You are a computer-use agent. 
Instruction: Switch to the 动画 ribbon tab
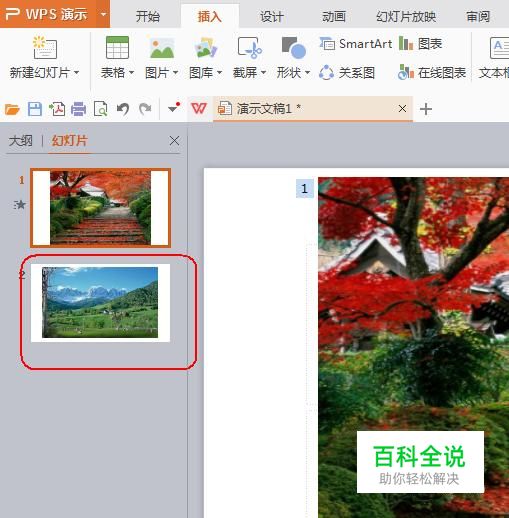pos(334,16)
